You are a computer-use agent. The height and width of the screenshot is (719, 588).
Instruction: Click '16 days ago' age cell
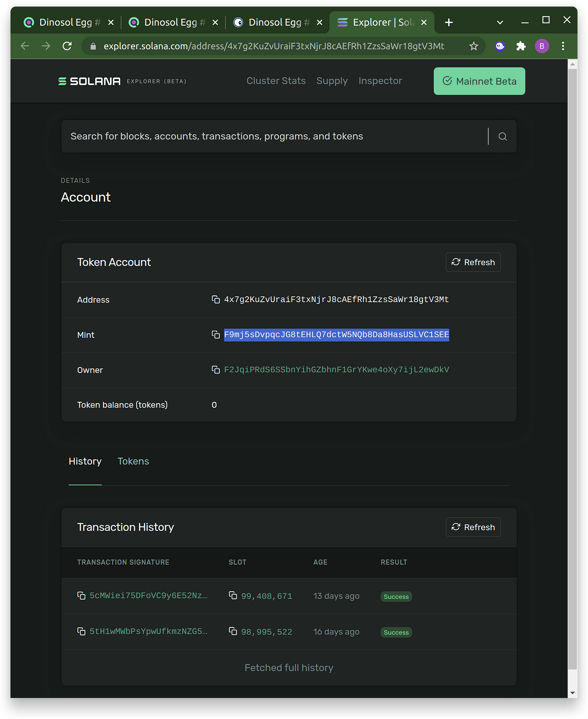336,632
